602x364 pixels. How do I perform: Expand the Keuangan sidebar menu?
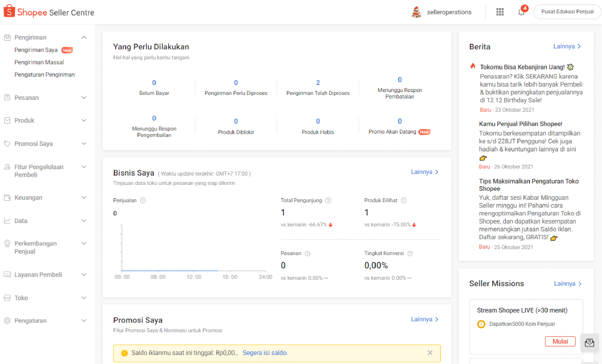[84, 198]
